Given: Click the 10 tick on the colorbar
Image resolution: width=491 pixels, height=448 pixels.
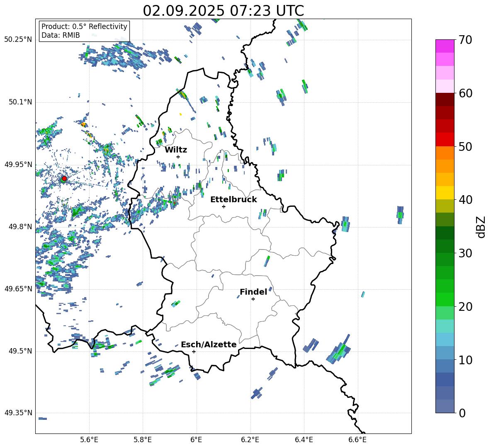Looking at the screenshot, I should (x=465, y=360).
